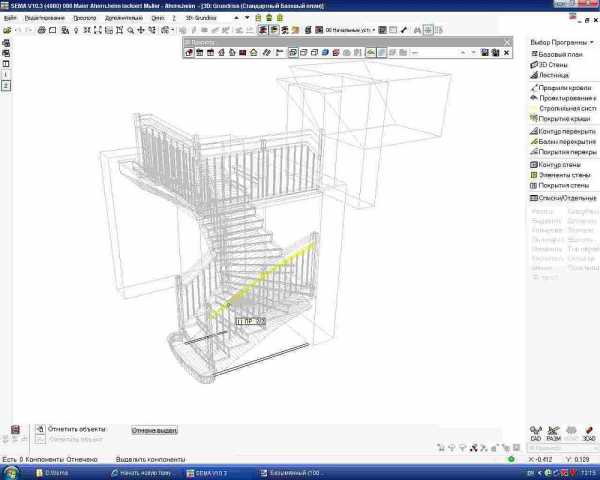The height and width of the screenshot is (480, 600).
Task: Click the open file icon in main toolbar
Action: (x=8, y=30)
